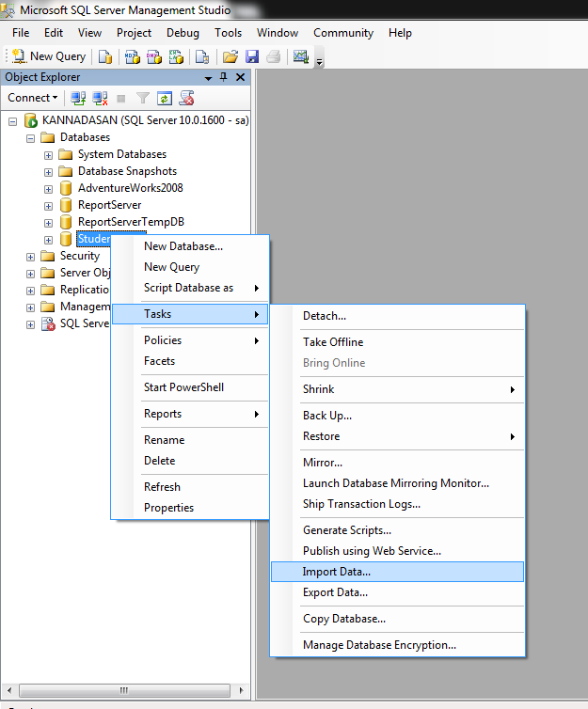This screenshot has width=588, height=709.
Task: Choose New Database... from context menu
Action: [190, 246]
